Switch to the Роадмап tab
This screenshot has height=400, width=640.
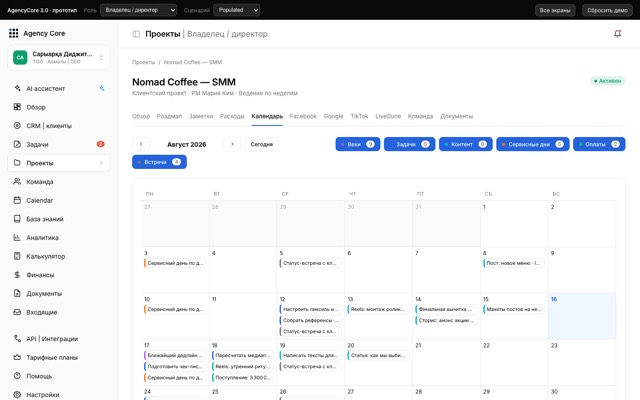[169, 116]
